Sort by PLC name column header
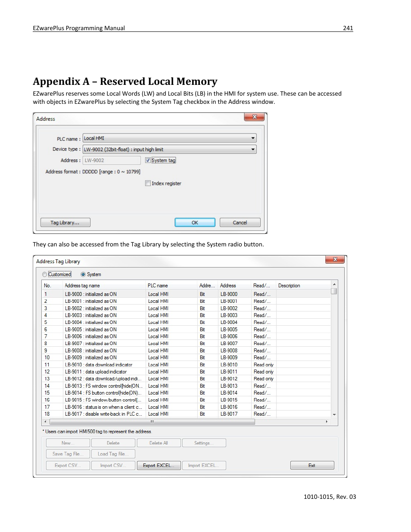 pos(171,286)
